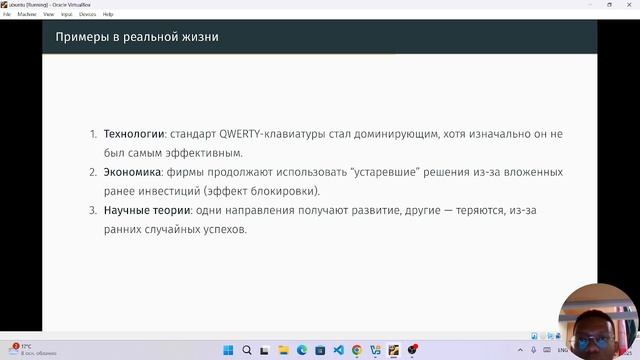Screen dimensions: 640x360
Task: Click the rightmost VirtualBox status bar indicator
Action: coord(558,336)
